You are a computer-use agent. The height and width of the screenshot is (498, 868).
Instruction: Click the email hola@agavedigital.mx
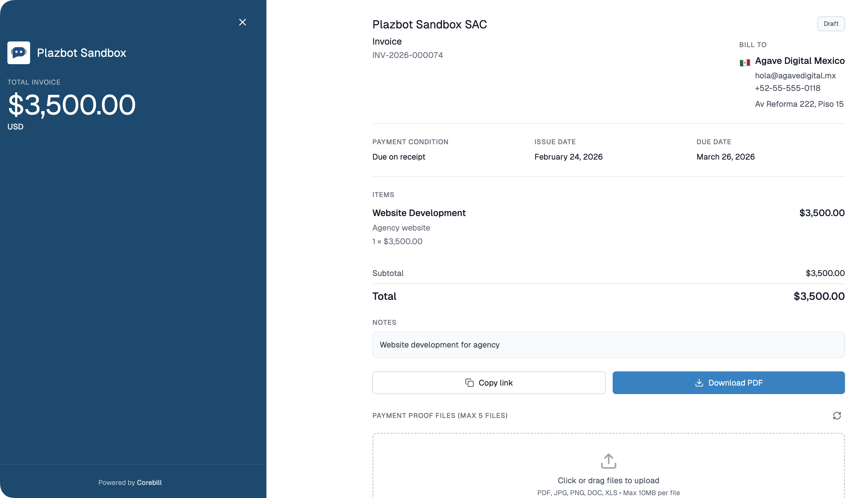point(795,76)
